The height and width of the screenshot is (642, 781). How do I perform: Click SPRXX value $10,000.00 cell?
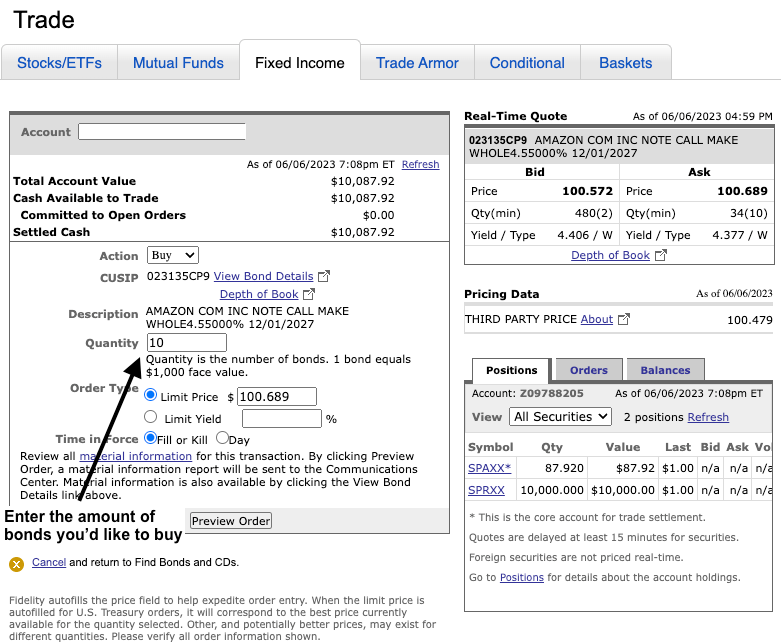623,490
